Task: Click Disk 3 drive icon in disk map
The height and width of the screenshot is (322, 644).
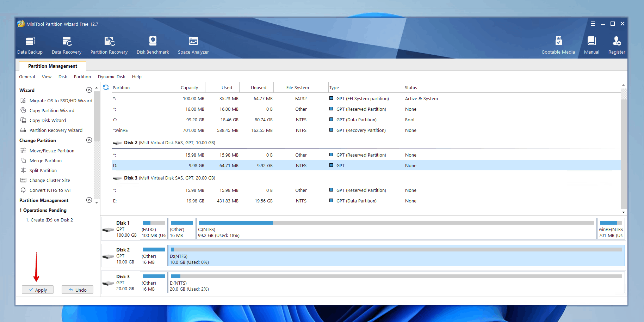Action: point(108,283)
